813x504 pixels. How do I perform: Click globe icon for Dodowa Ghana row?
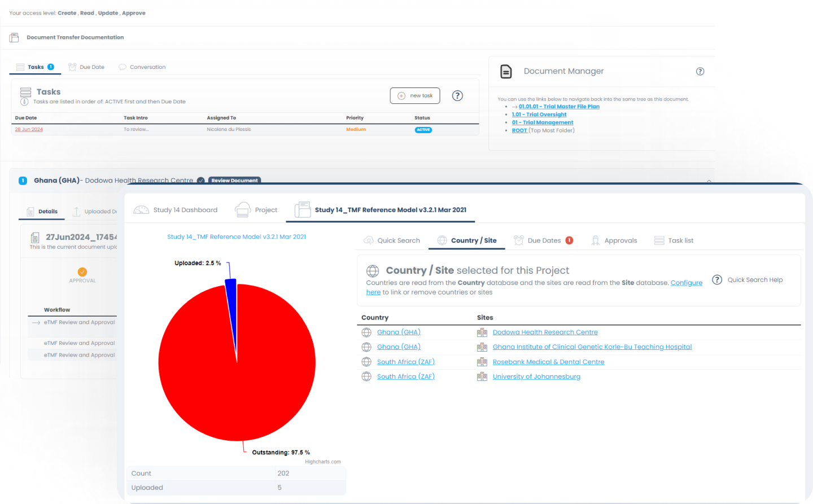click(x=366, y=332)
